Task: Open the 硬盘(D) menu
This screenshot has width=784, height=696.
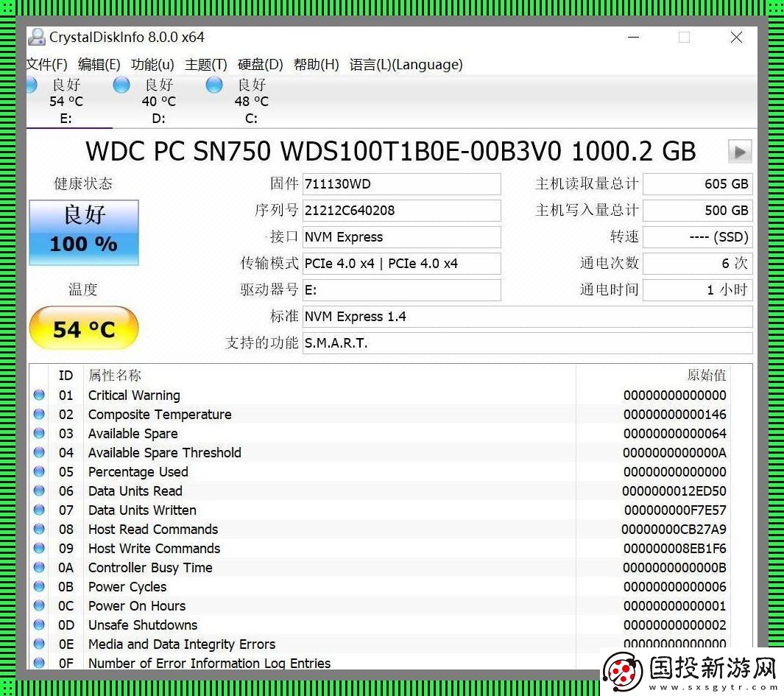Action: click(x=260, y=65)
